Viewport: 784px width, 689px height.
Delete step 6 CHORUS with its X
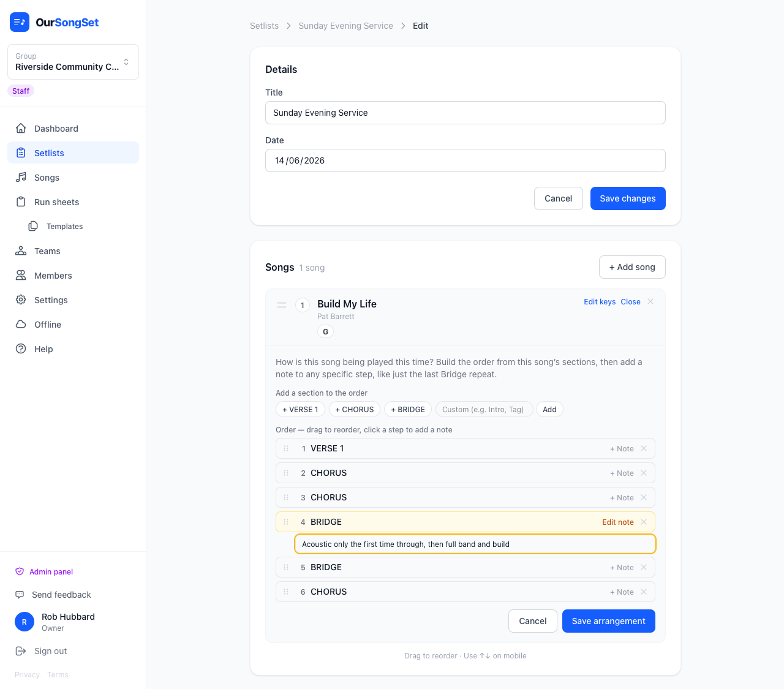644,592
